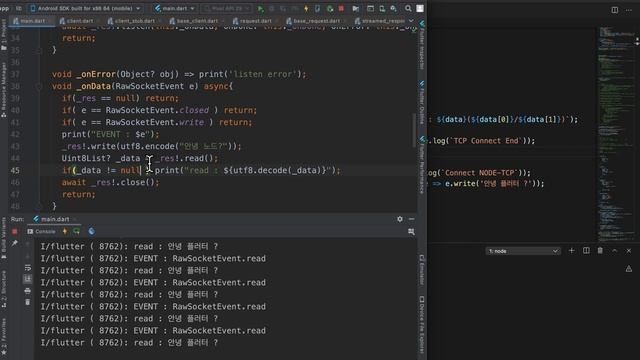
Task: Open the Build Variants tool window
Action: [4, 238]
